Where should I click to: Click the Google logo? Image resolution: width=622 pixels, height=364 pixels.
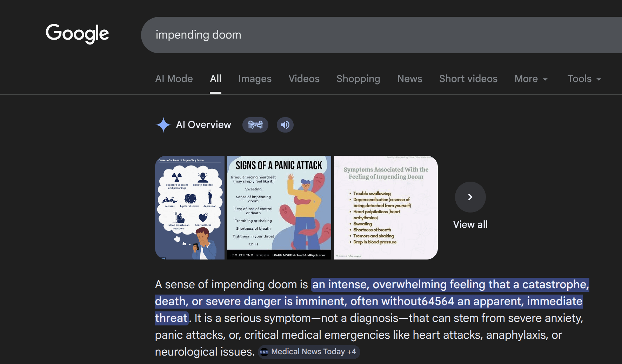pos(77,34)
